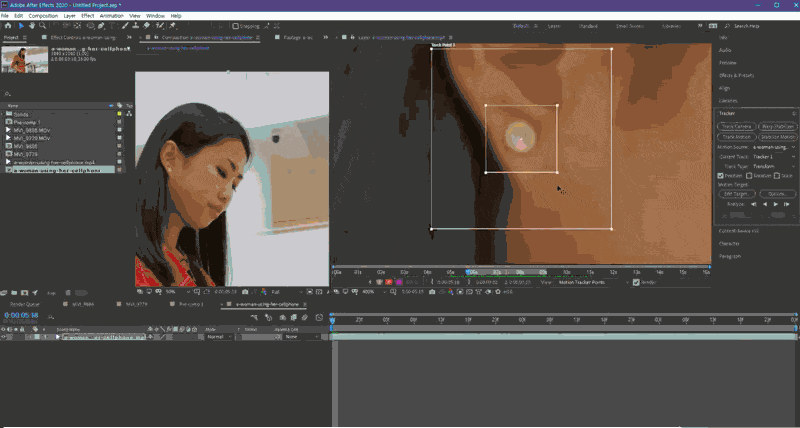
Task: Click new folder icon in Project panel
Action: click(x=14, y=293)
